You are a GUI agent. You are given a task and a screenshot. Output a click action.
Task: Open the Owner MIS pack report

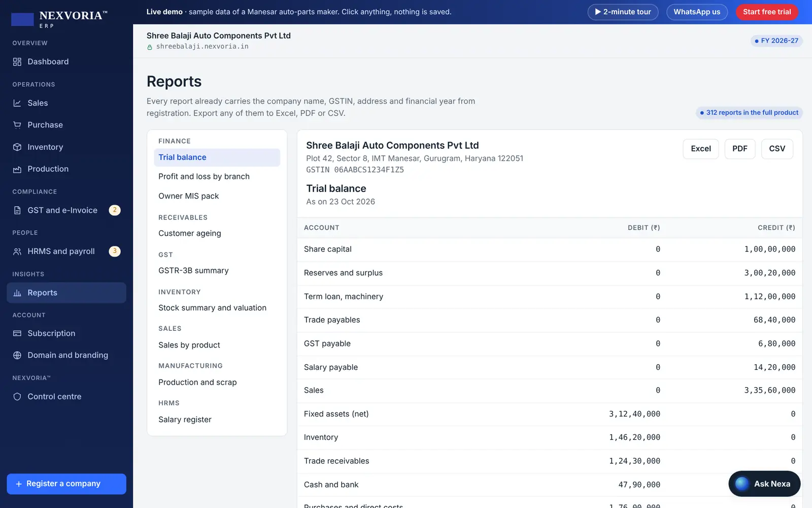(217, 196)
